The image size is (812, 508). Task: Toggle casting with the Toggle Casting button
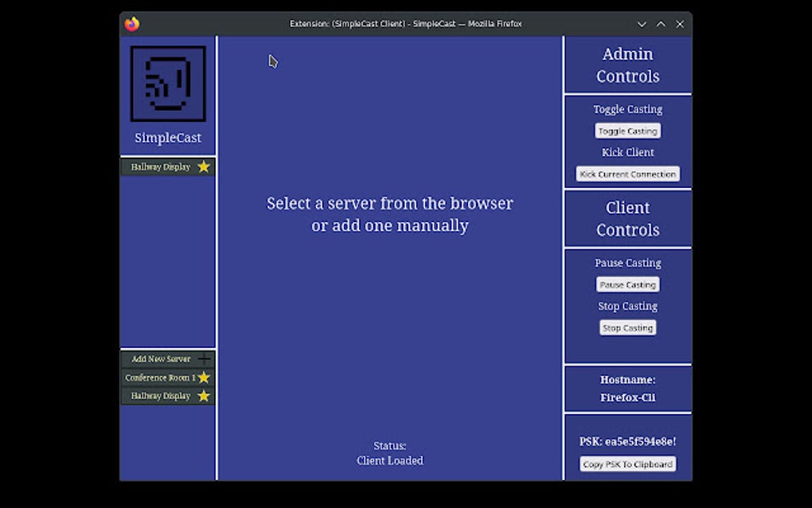pyautogui.click(x=627, y=131)
